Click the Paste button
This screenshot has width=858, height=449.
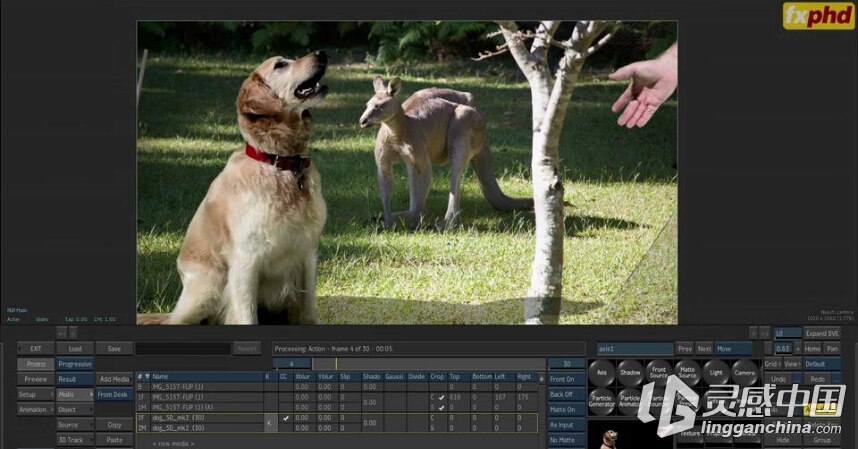point(114,440)
